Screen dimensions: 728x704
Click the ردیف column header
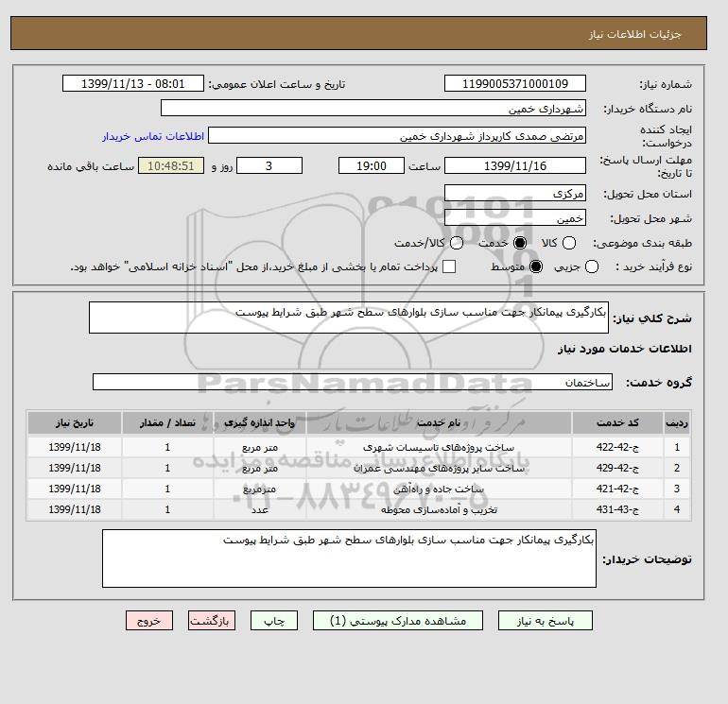coord(677,422)
